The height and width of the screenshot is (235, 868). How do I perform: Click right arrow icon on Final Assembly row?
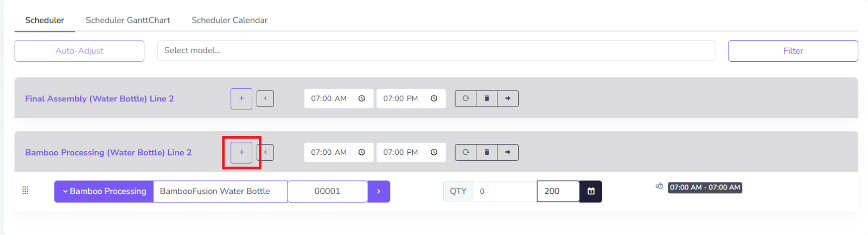point(508,99)
